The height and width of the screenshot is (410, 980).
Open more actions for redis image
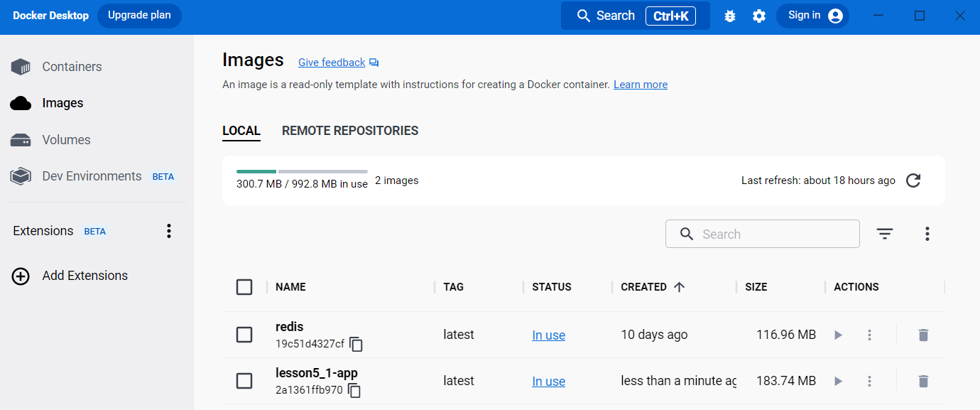(869, 335)
